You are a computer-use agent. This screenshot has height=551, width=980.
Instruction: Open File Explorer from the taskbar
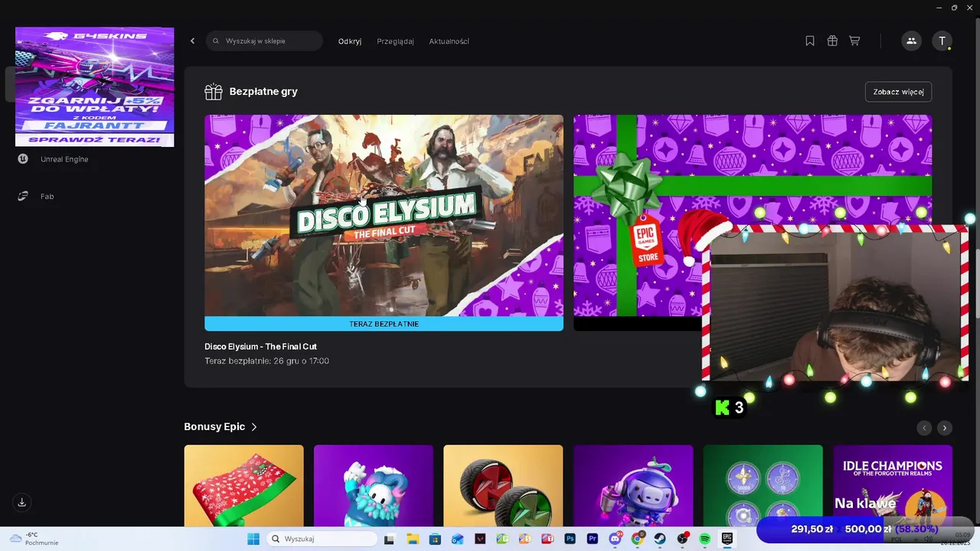click(413, 540)
